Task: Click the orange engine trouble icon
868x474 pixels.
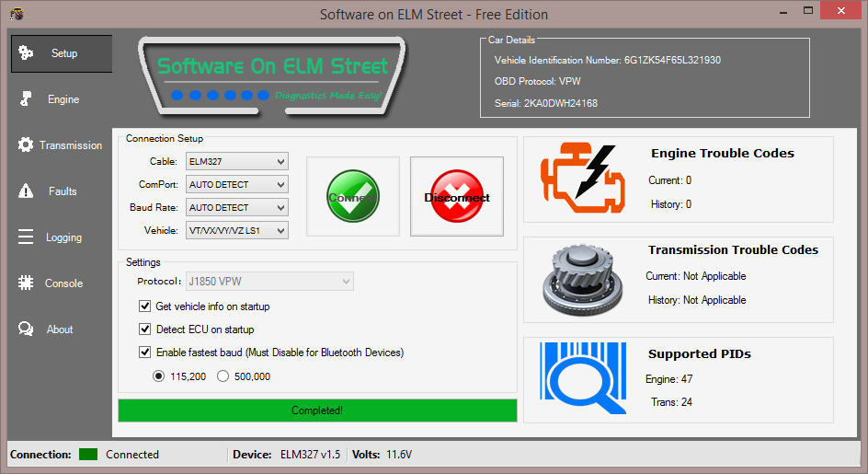Action: click(x=583, y=178)
